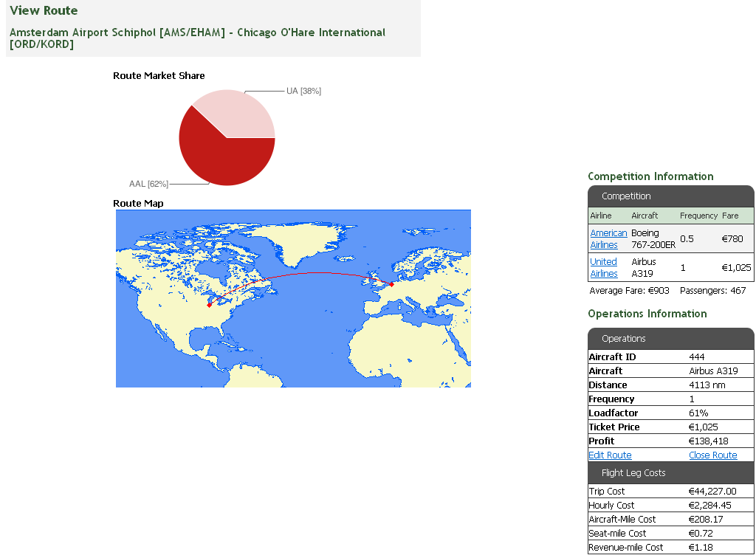756x558 pixels.
Task: Click the Amsterdam marker on the route map
Action: point(391,284)
